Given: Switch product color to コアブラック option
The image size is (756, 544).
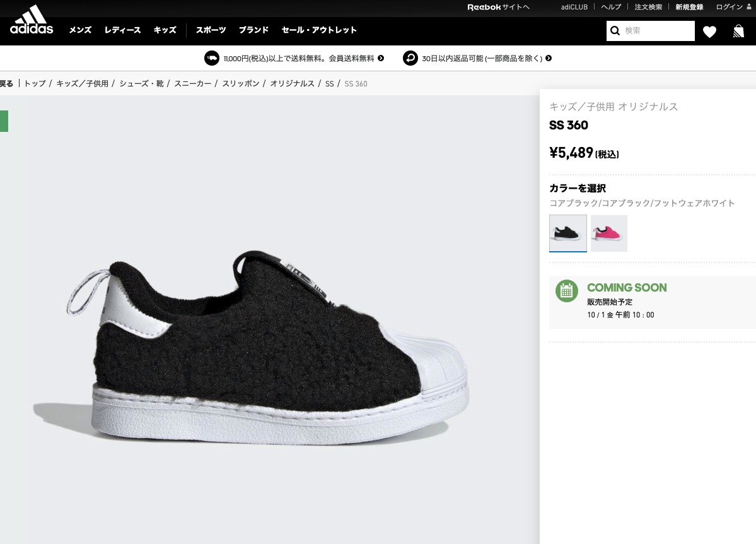Looking at the screenshot, I should (x=567, y=233).
